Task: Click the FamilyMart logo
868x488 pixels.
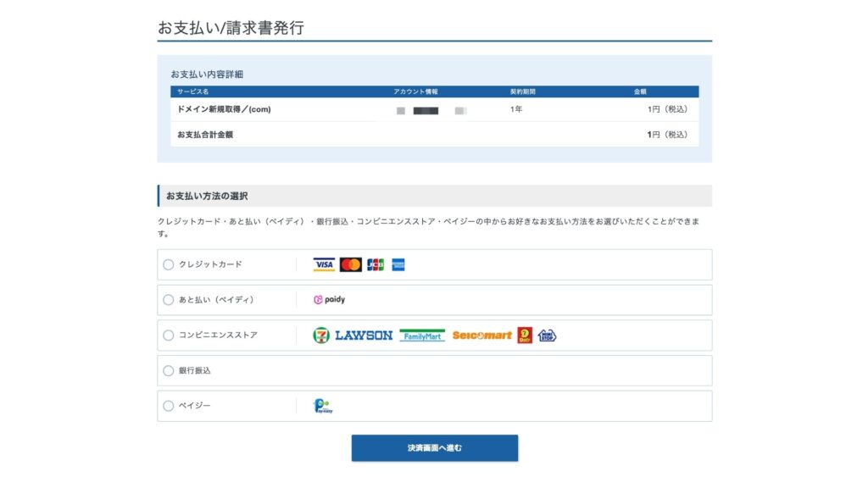Action: (x=422, y=335)
